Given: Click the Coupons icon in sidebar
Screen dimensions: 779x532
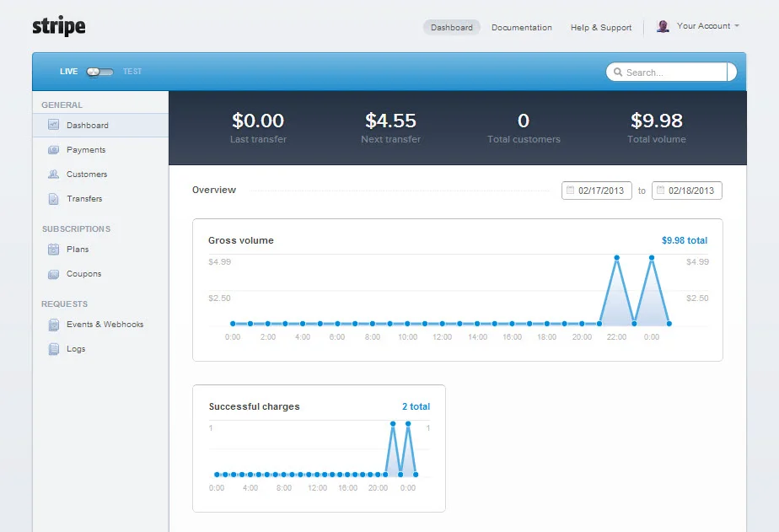Looking at the screenshot, I should tap(53, 274).
